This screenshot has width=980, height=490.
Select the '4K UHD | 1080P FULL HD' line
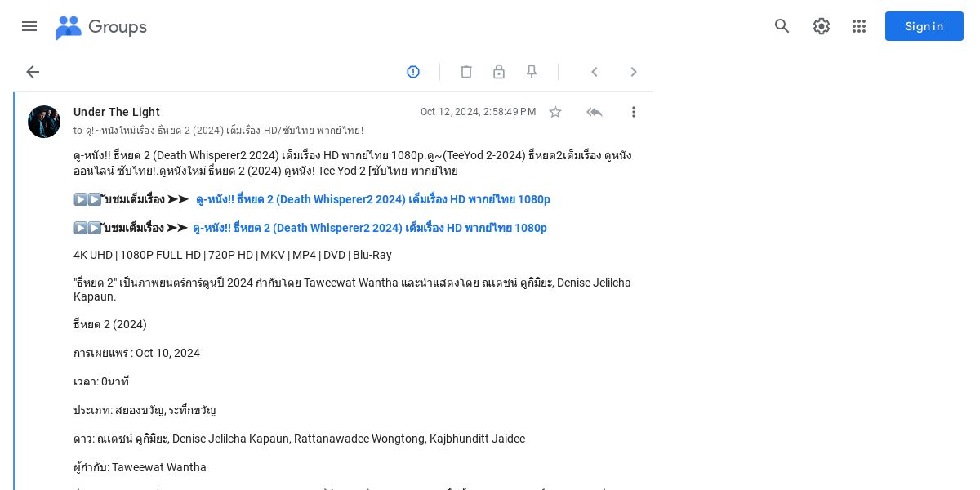coord(233,255)
